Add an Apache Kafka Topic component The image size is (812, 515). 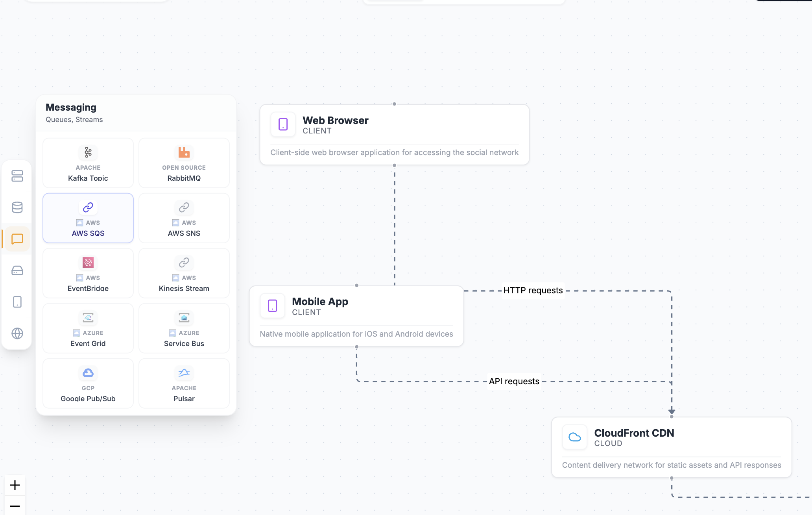88,163
